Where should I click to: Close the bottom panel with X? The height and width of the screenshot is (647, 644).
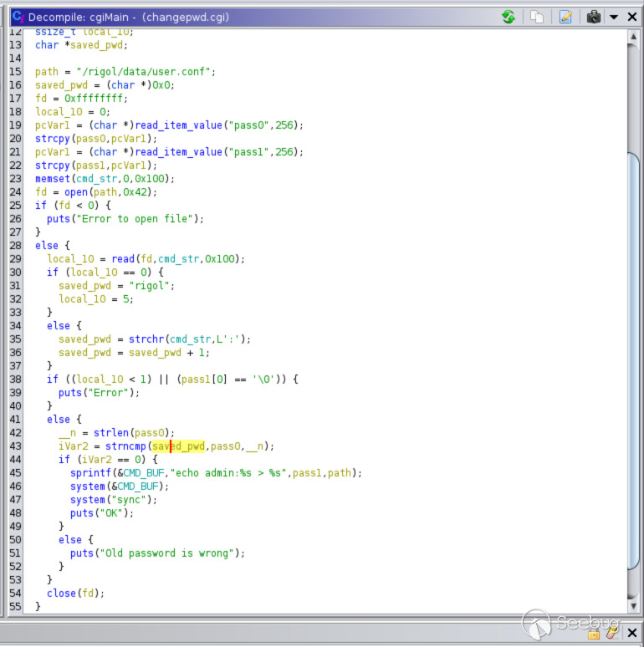pos(632,633)
